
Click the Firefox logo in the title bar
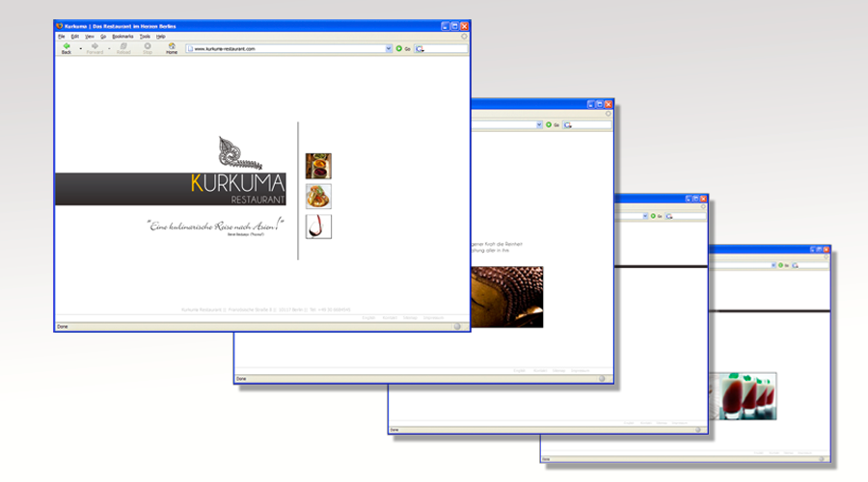[59, 25]
